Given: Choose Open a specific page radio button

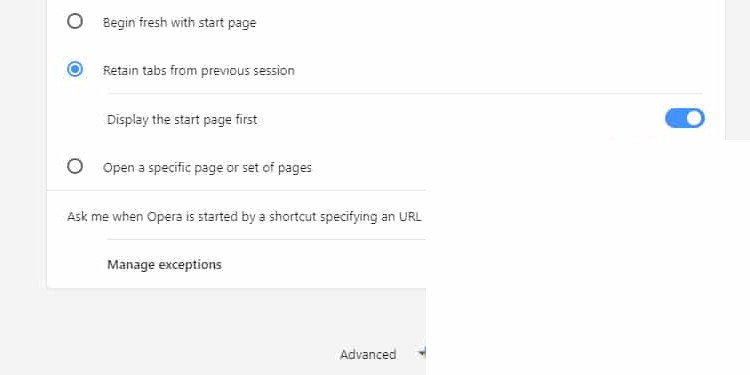Looking at the screenshot, I should click(75, 166).
